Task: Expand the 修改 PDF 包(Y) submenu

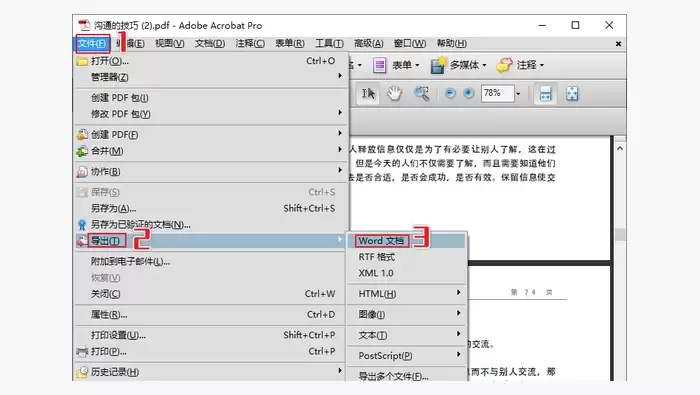Action: tap(211, 114)
